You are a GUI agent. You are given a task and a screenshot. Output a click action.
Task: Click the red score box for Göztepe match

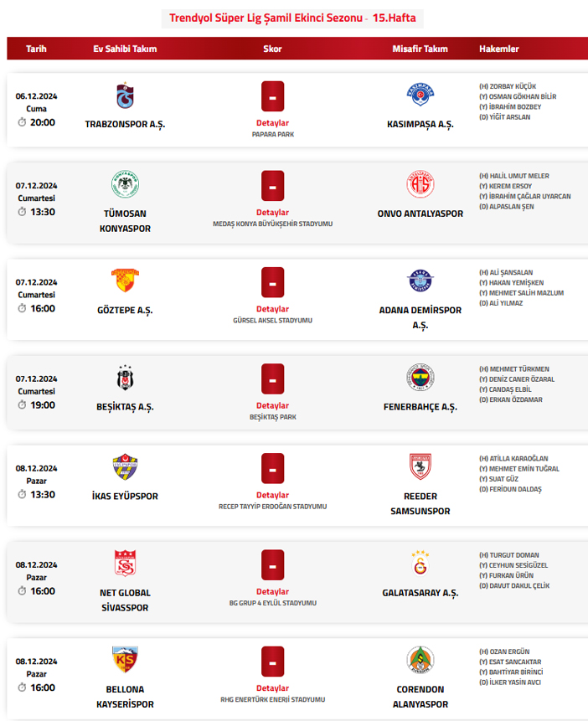pyautogui.click(x=272, y=282)
